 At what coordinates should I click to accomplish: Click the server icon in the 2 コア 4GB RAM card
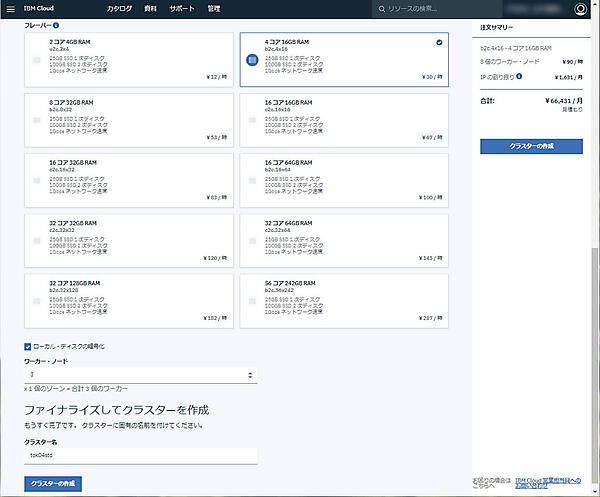coord(37,60)
